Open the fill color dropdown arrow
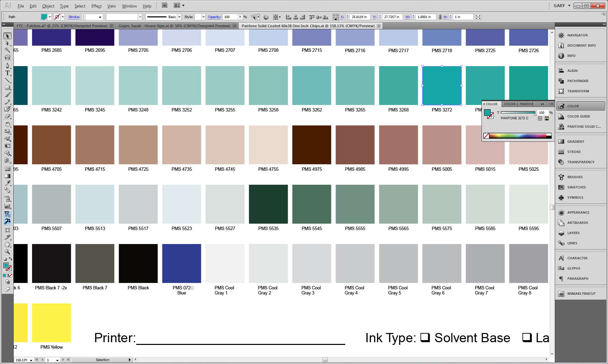 [x=50, y=17]
